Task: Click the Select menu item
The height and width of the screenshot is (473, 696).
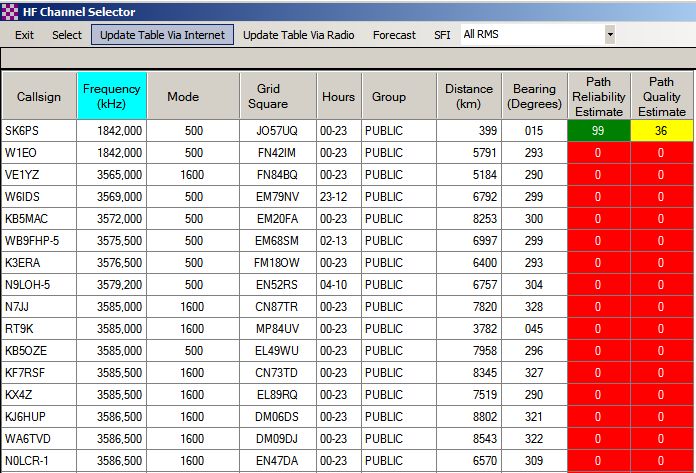Action: tap(67, 35)
